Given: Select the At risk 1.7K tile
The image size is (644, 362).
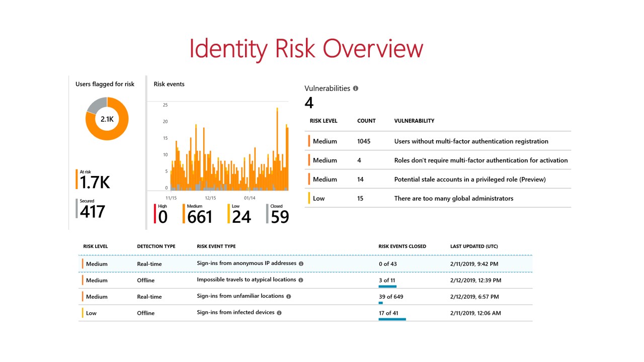Looking at the screenshot, I should click(93, 180).
